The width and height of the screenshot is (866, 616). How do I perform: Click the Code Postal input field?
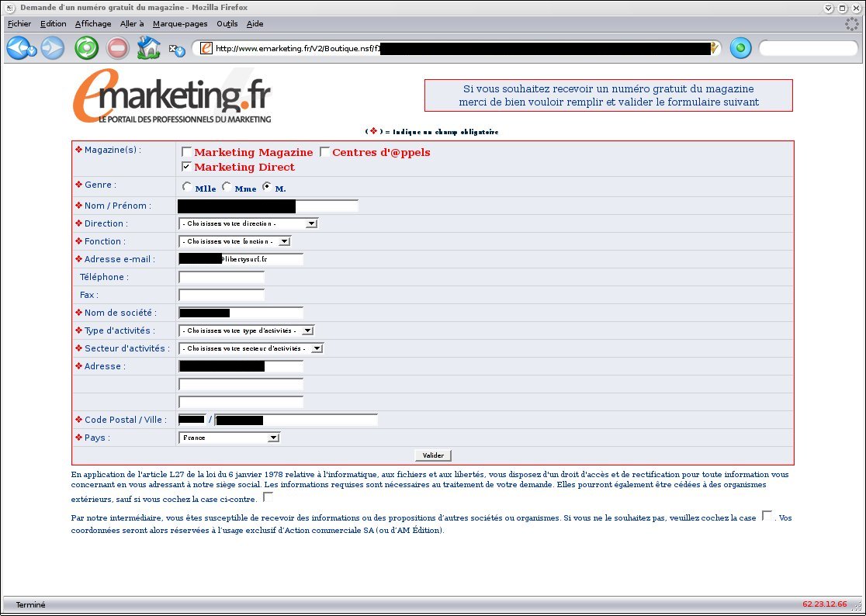coord(192,420)
